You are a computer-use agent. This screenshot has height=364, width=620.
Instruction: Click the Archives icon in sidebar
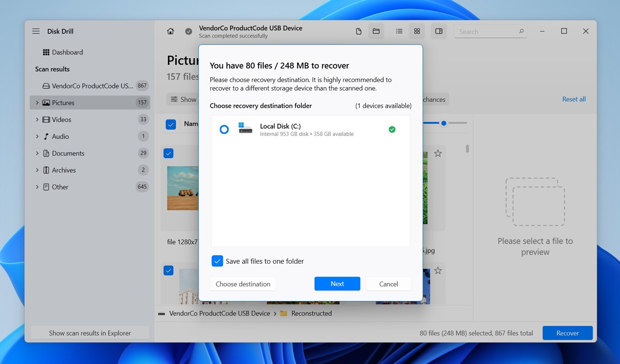[46, 170]
